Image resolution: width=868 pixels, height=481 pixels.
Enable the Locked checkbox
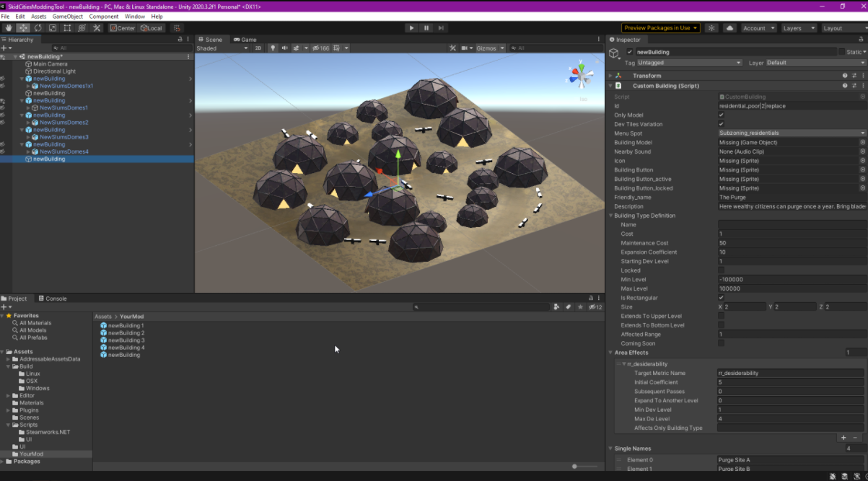pyautogui.click(x=722, y=270)
